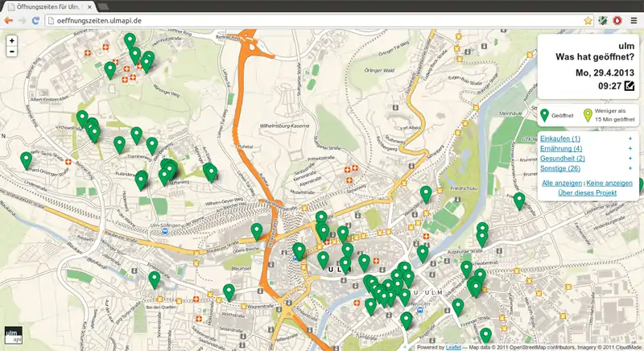
Task: Open the Chrome hamburger menu
Action: [634, 20]
